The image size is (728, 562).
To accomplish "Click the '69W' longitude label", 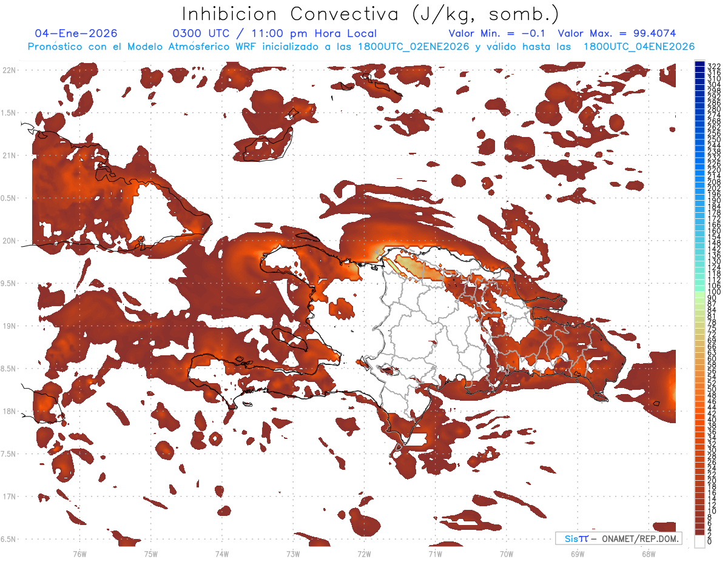I will (578, 554).
